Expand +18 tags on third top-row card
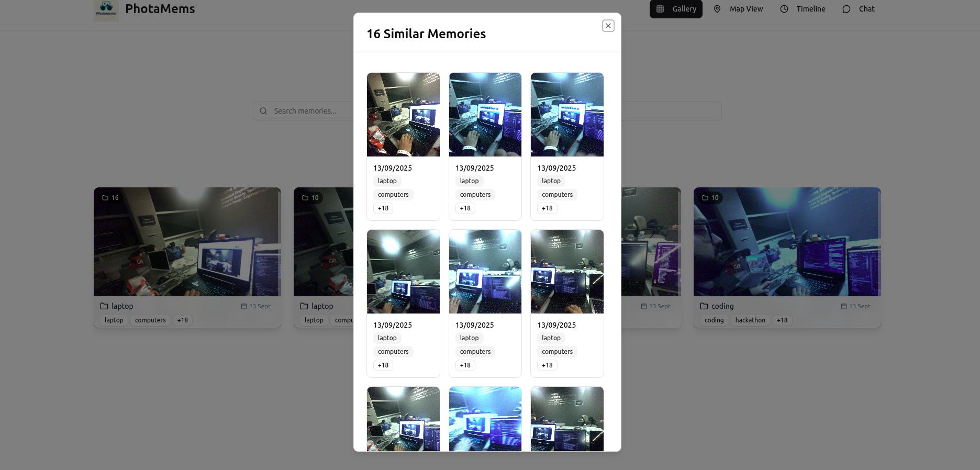 coord(547,208)
